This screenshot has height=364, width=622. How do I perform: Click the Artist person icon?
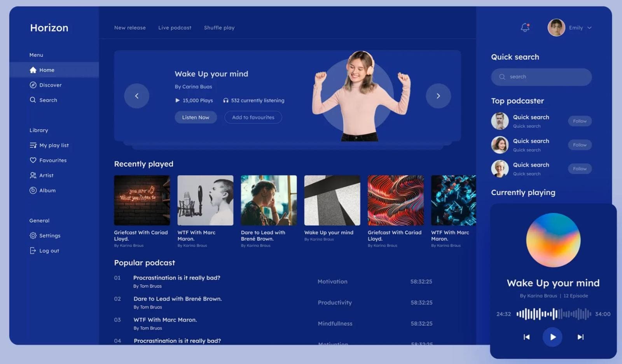[33, 175]
